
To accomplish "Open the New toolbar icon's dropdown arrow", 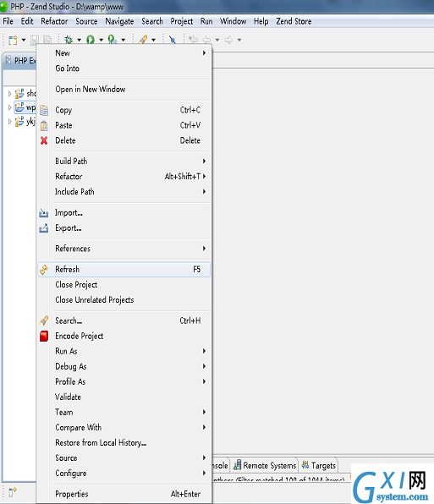I will [24, 40].
